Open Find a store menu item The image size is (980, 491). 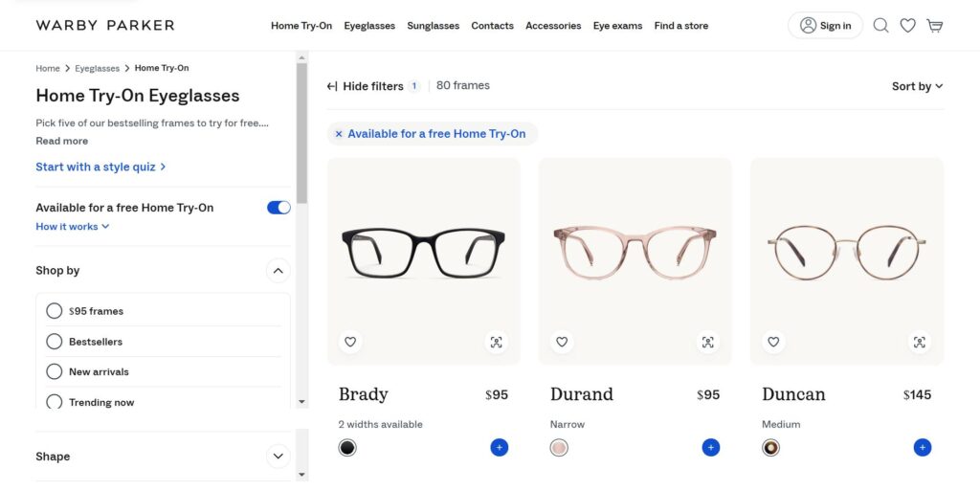point(681,26)
